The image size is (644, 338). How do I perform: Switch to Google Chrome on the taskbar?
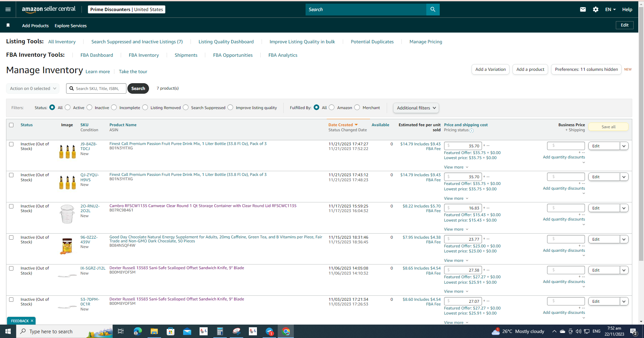(286, 331)
